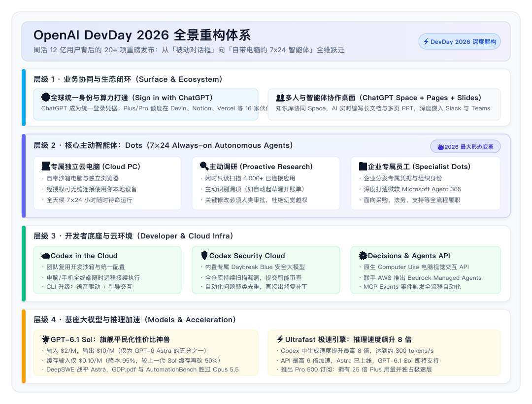Click the line MCP Events 事件触发全流程自动化
The height and width of the screenshot is (404, 532).
(x=410, y=287)
